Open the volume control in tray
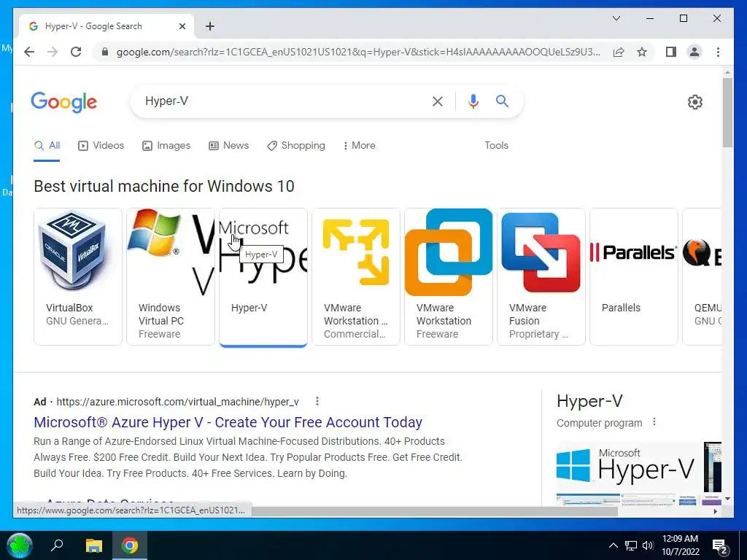This screenshot has width=747, height=560. 648,545
